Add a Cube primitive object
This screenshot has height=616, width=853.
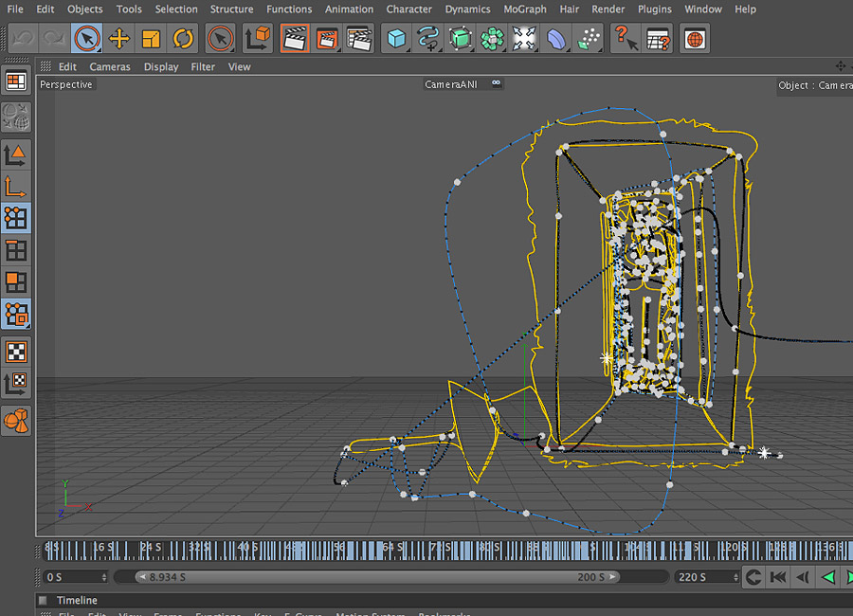point(396,39)
